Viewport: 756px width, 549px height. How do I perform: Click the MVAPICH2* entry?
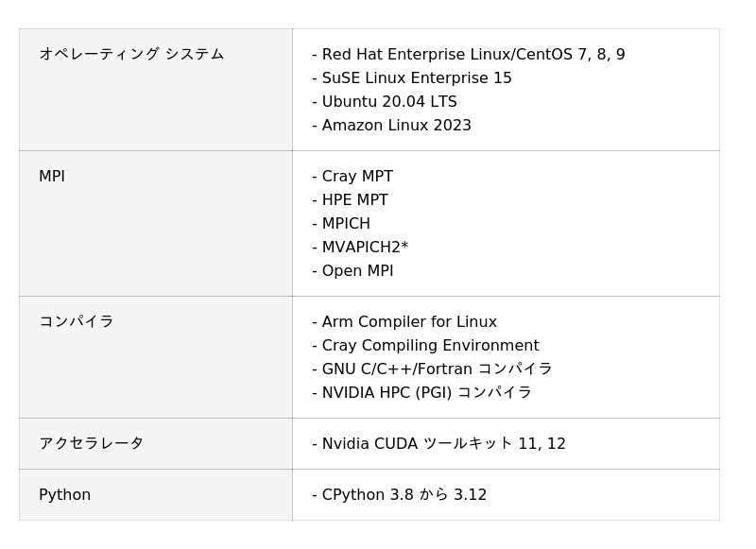(x=360, y=248)
